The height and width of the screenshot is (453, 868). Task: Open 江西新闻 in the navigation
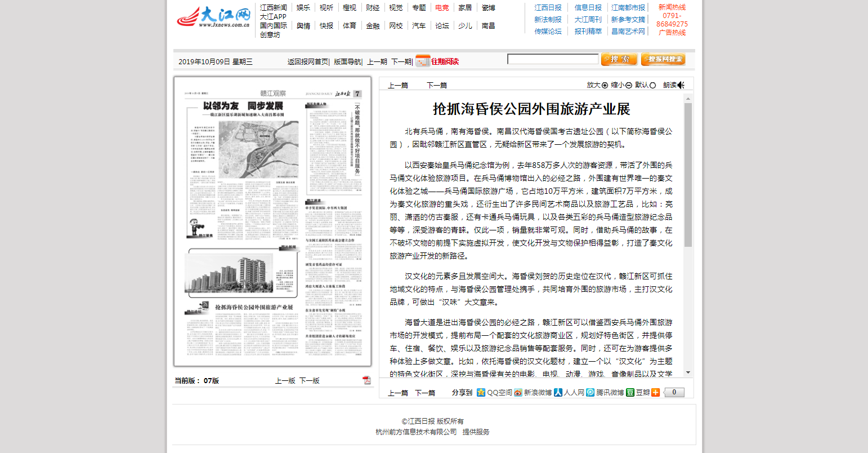[x=274, y=8]
